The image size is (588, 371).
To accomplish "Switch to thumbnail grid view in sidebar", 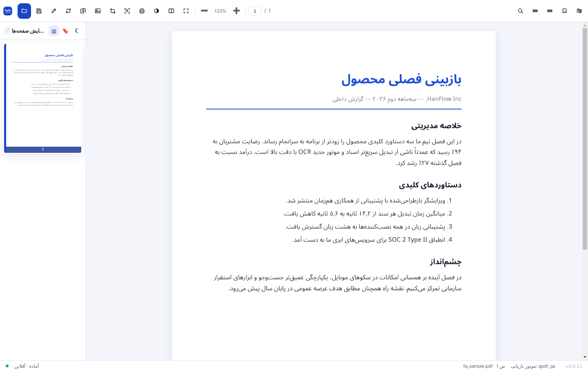I will tap(54, 31).
